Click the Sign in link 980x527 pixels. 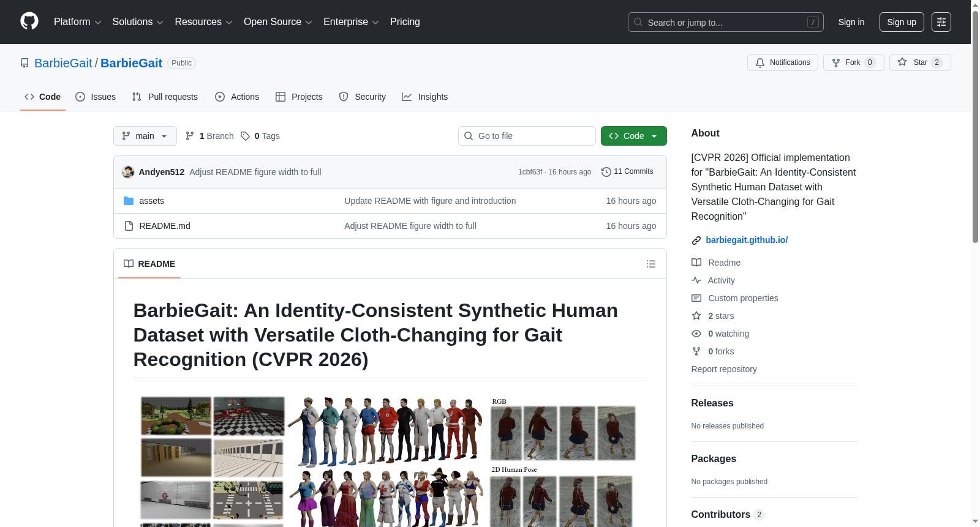point(851,22)
